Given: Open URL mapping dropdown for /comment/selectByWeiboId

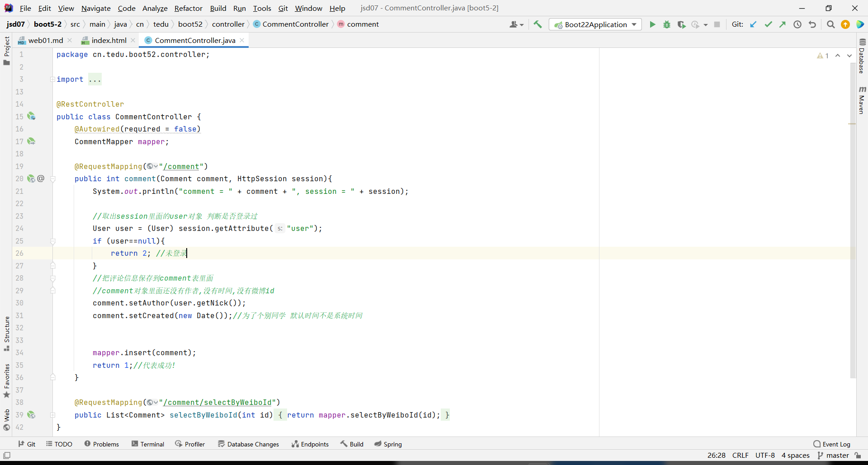Looking at the screenshot, I should [x=152, y=402].
